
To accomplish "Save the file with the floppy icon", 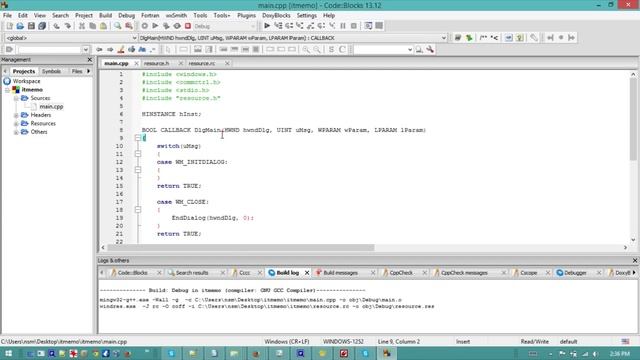I will [x=31, y=26].
